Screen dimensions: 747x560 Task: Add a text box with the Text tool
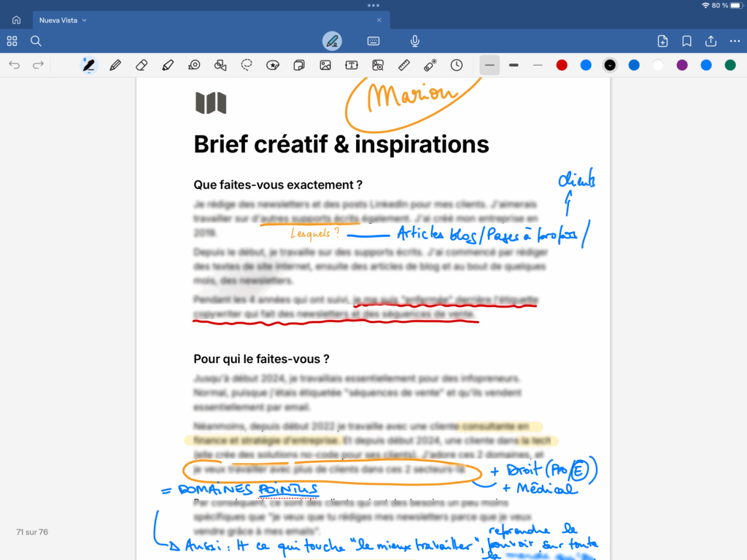pyautogui.click(x=351, y=65)
